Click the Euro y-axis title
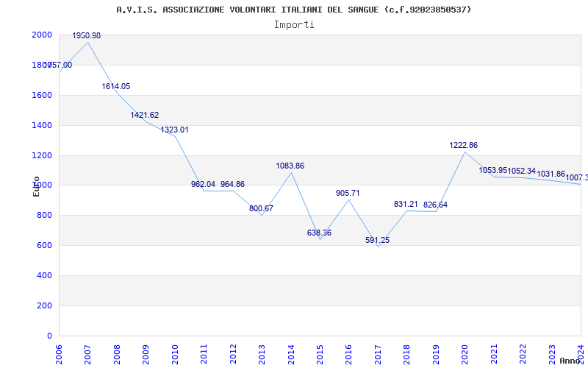Image resolution: width=588 pixels, height=368 pixels. click(36, 186)
